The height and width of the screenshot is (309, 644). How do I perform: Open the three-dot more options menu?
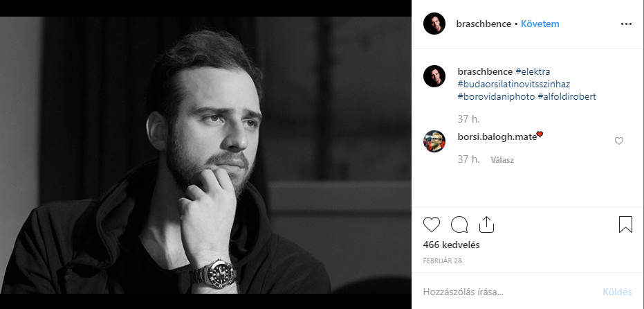coord(626,24)
